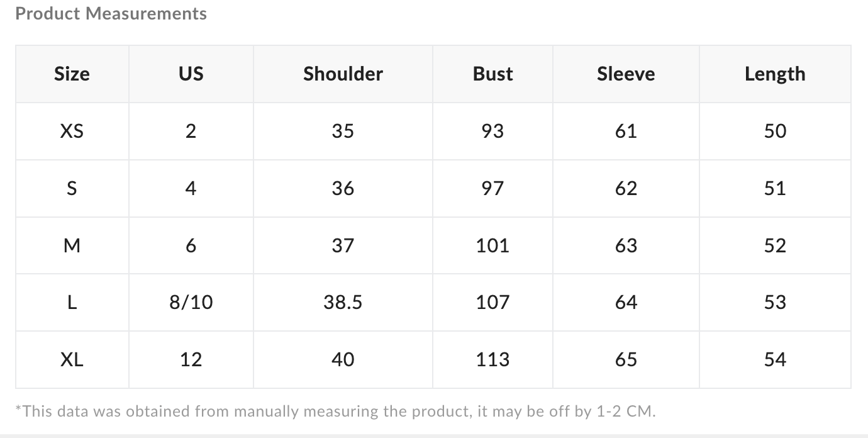
Task: Click the Product Measurements heading
Action: [x=111, y=14]
